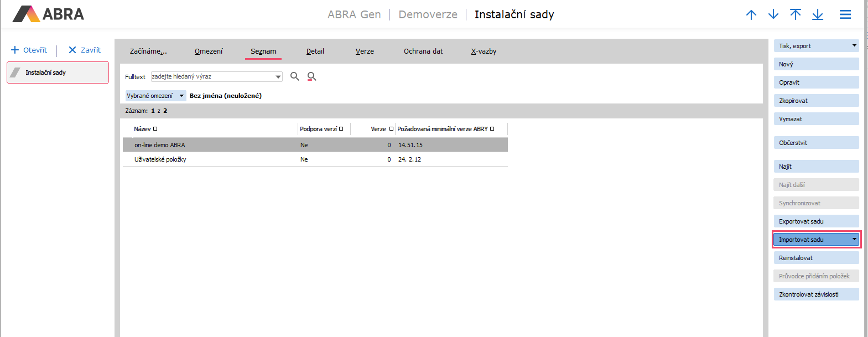Click the ABRA logo
The image size is (868, 337).
click(x=48, y=14)
